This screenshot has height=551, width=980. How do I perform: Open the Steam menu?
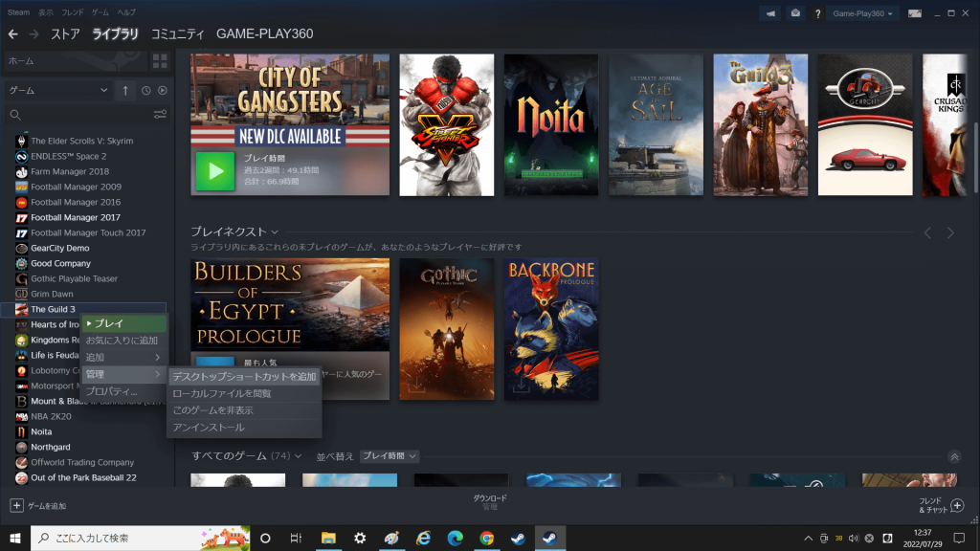[19, 12]
